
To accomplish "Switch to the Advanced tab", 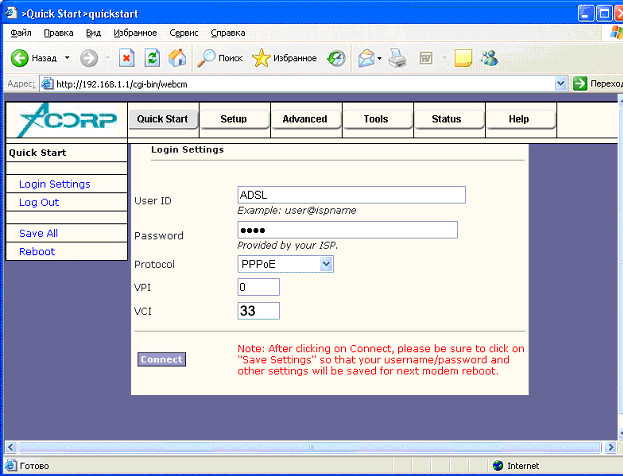I will [305, 119].
